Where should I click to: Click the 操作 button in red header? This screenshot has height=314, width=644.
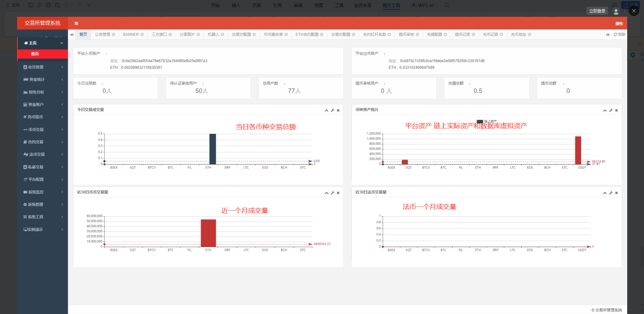click(619, 23)
